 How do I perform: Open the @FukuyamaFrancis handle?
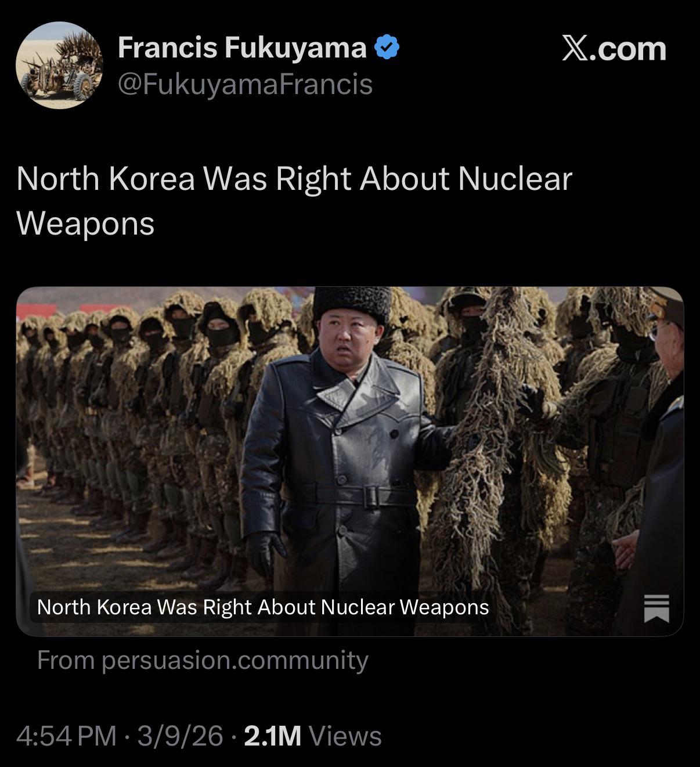(x=245, y=84)
